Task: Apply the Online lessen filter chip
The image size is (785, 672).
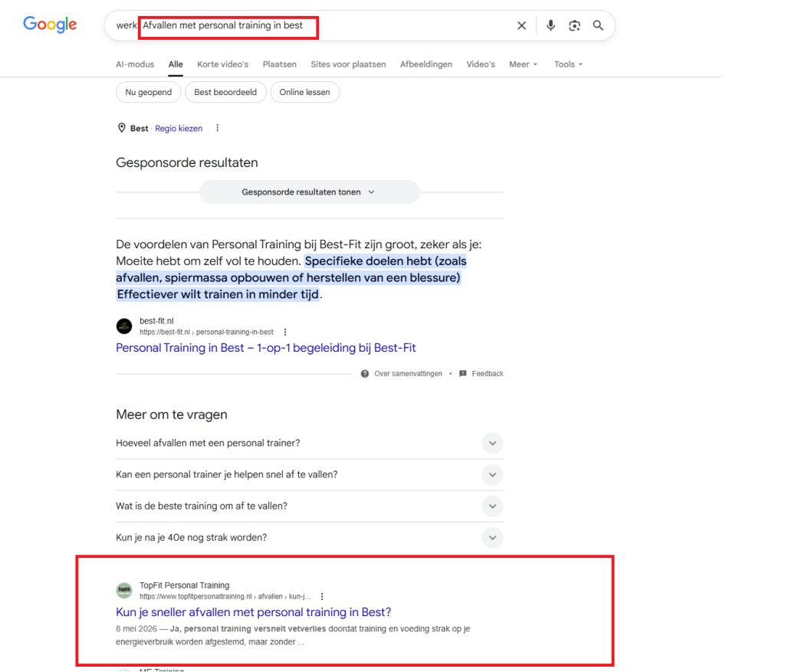Action: 305,92
